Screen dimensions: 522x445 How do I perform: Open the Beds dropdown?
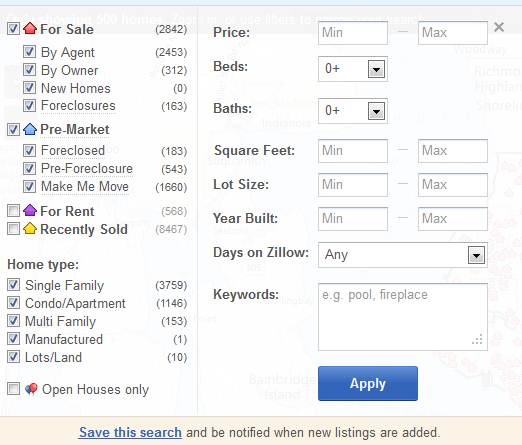[376, 69]
